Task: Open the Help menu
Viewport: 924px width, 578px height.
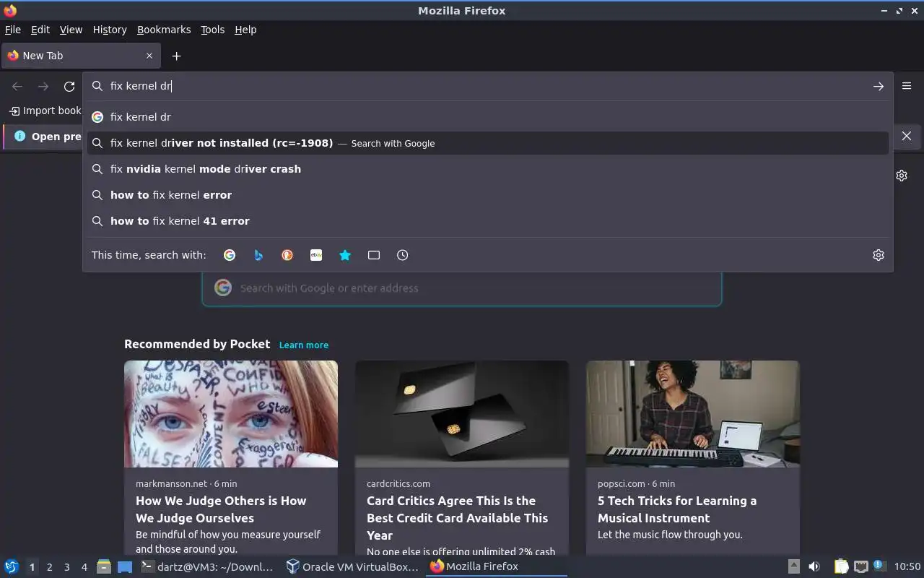Action: click(x=245, y=30)
